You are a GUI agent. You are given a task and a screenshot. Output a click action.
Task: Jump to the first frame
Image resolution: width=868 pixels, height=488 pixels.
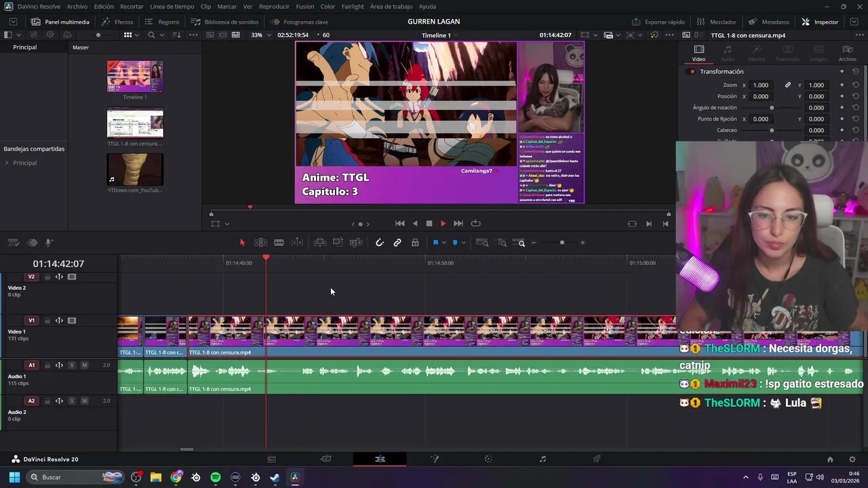pyautogui.click(x=399, y=224)
